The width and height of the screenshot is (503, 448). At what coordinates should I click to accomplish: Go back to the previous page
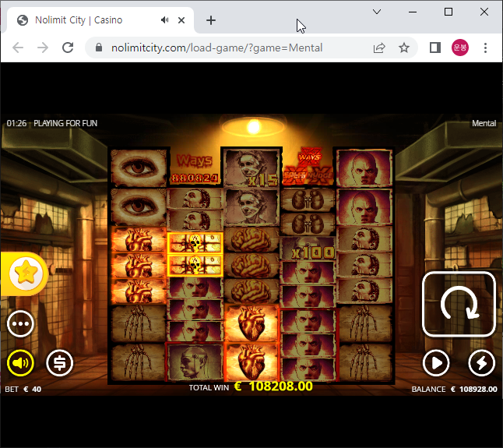18,48
